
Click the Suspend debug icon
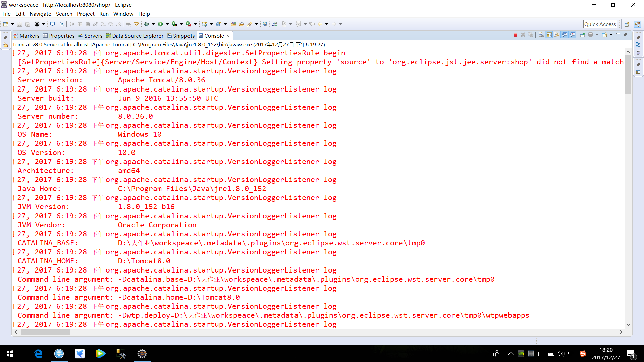coord(80,24)
